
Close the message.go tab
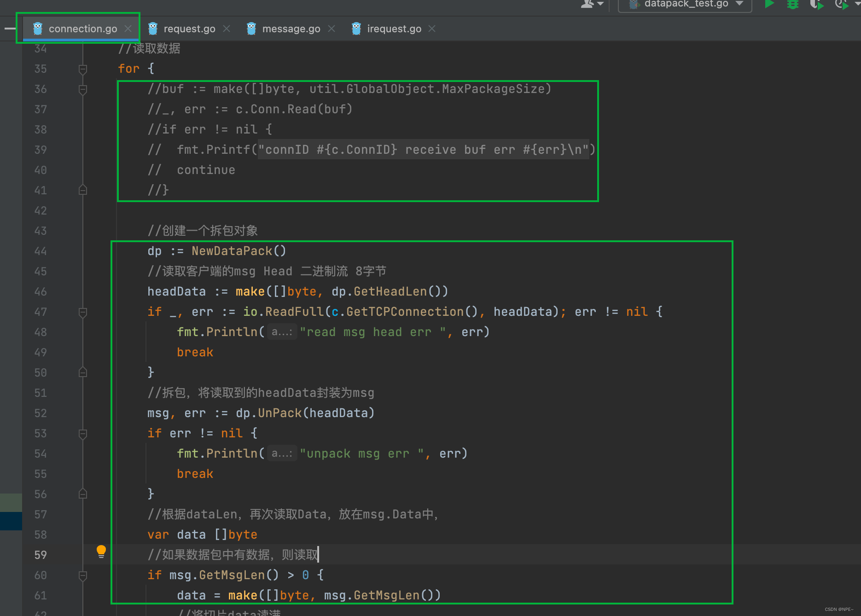click(332, 29)
